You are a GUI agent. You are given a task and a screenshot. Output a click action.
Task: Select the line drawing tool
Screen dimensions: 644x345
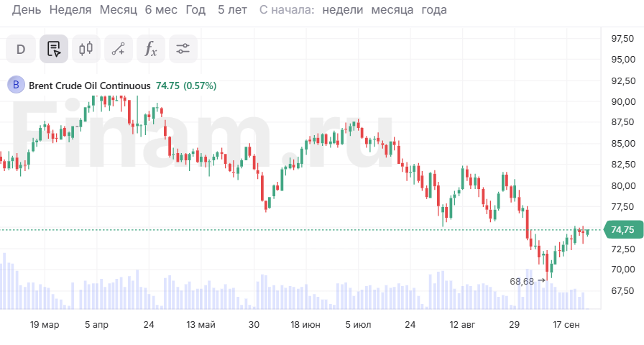[x=119, y=49]
